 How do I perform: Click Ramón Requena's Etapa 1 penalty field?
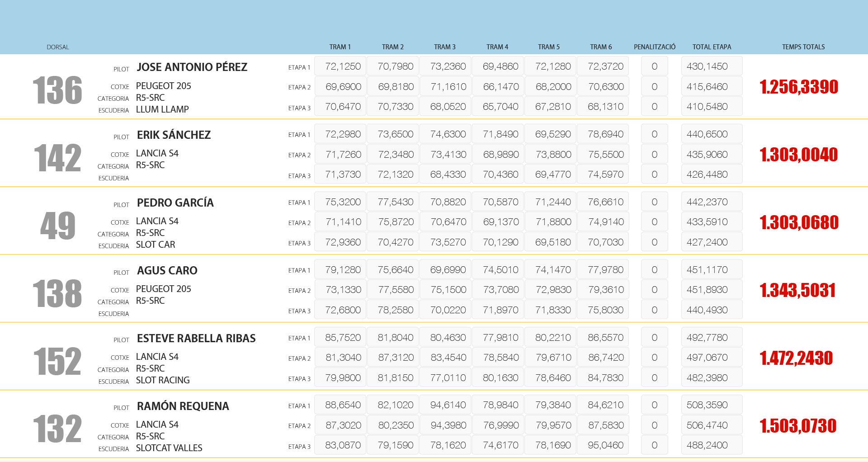(x=654, y=405)
